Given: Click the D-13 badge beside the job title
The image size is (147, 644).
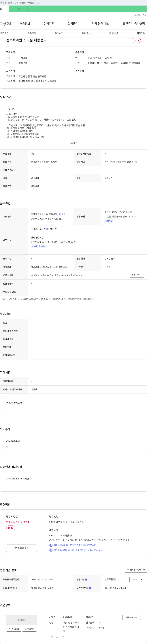Looking at the screenshot, I should pos(136,40).
